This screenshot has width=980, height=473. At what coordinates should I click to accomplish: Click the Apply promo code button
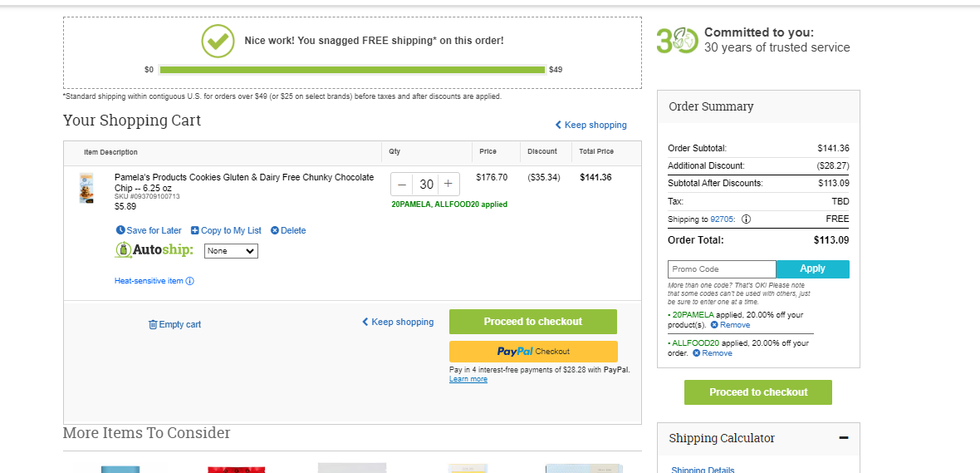point(812,269)
